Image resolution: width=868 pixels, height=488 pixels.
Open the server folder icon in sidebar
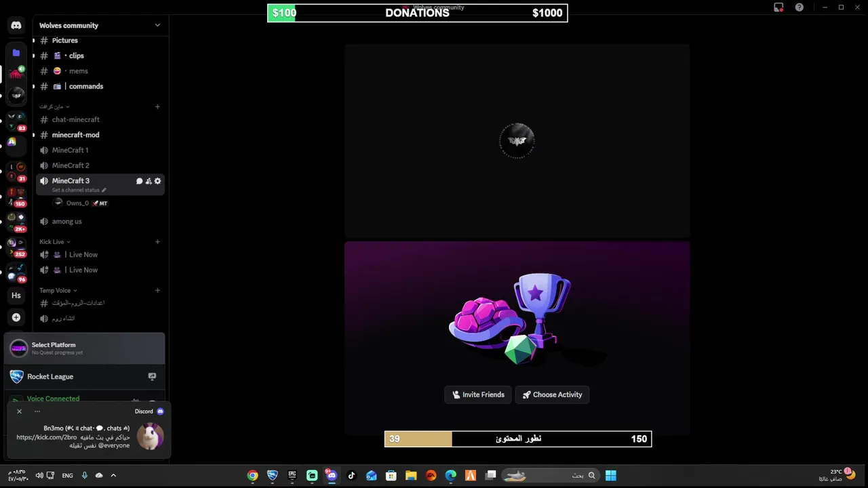point(16,52)
